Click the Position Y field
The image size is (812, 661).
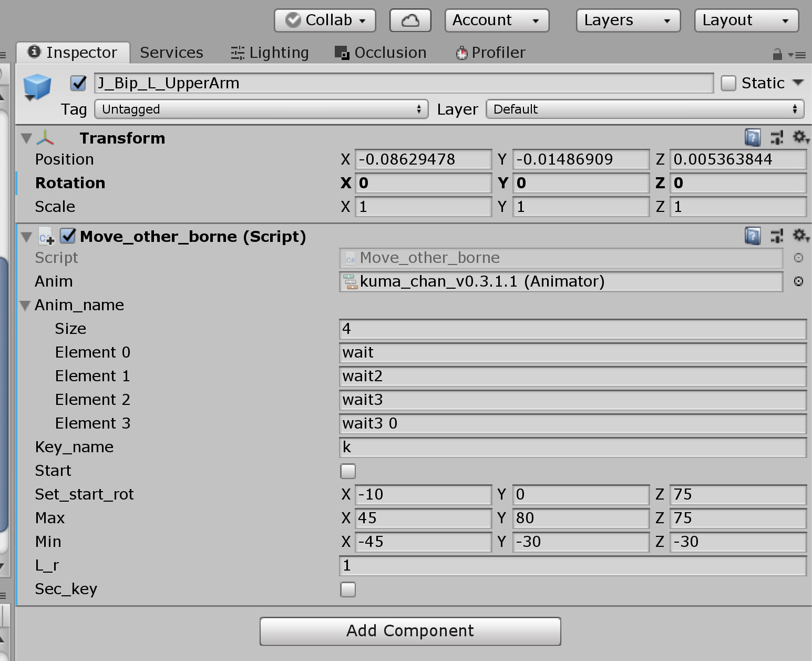point(581,159)
